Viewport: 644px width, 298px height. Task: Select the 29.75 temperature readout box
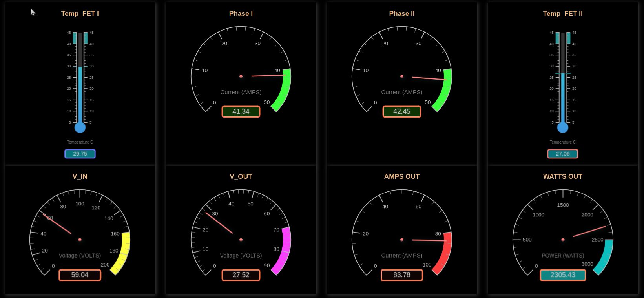click(80, 154)
